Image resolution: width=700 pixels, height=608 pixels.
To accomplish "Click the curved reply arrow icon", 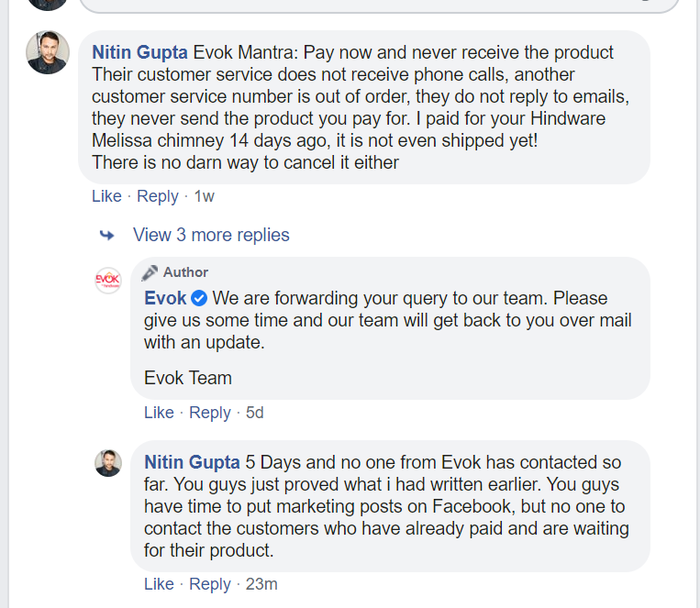I will (x=107, y=236).
